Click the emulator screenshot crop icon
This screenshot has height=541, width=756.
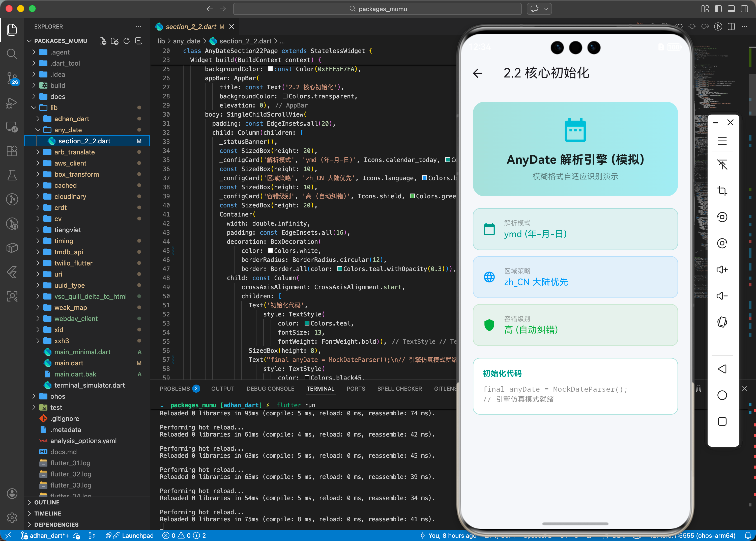click(722, 191)
